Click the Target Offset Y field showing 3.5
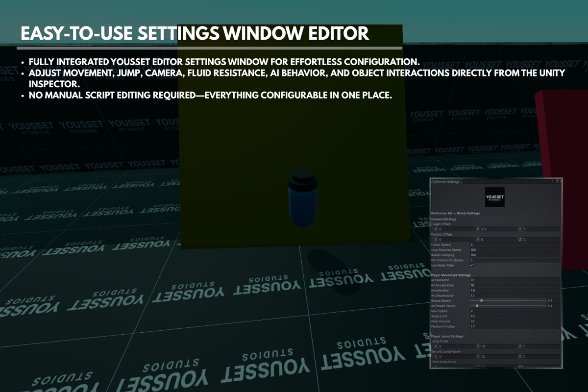Viewport: 588px width, 392px height. tap(499, 229)
